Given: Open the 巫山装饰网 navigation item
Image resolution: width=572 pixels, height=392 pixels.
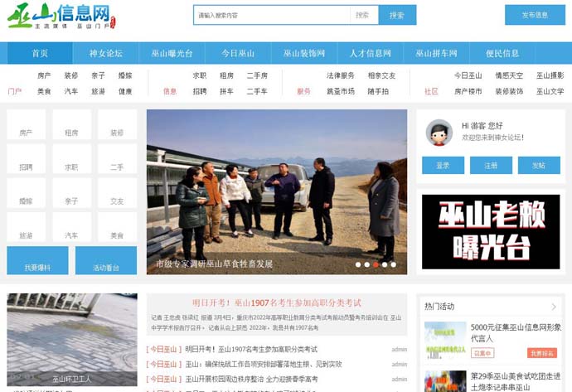Looking at the screenshot, I should tap(304, 53).
